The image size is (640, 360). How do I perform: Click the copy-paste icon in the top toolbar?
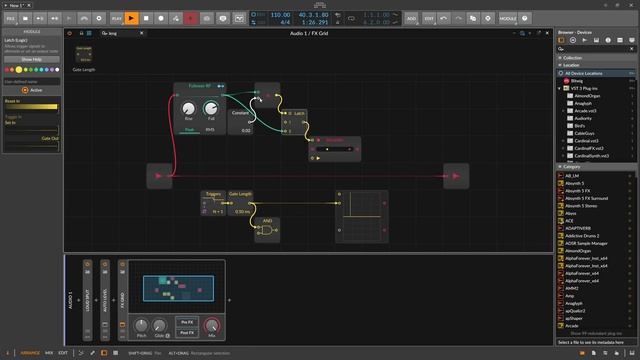point(473,18)
